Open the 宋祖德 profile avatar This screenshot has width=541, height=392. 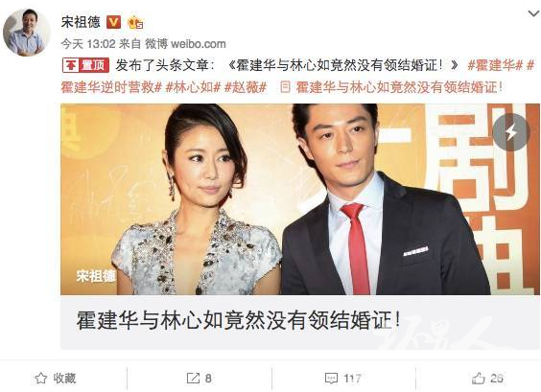click(x=27, y=33)
